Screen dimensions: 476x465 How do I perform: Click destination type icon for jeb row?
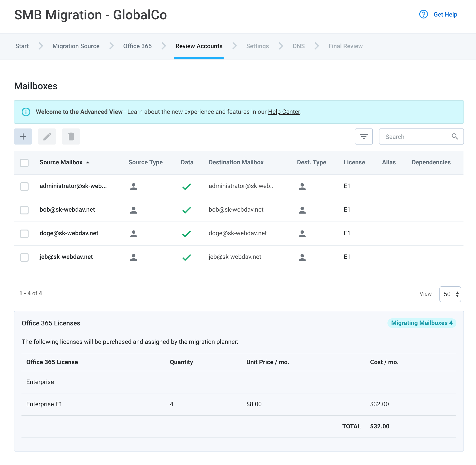click(x=302, y=257)
